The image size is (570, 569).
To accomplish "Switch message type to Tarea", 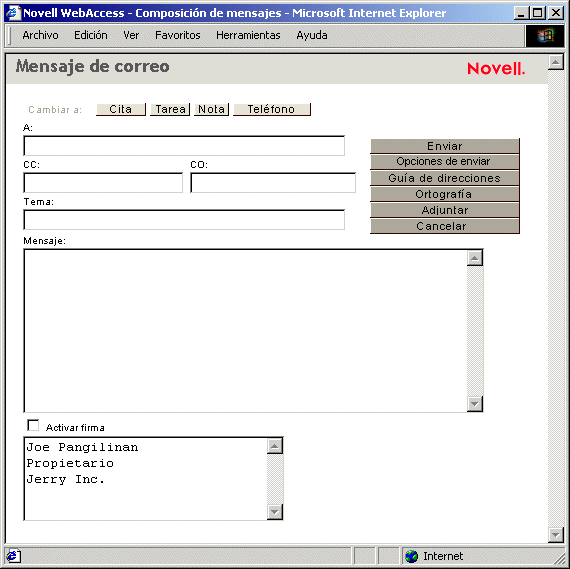I will coord(170,109).
